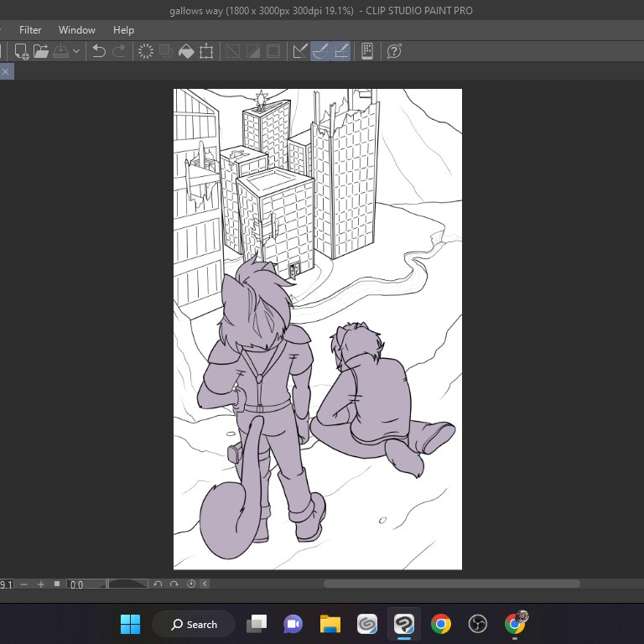Toggle Snap to Ruler
This screenshot has width=644, height=644.
[300, 51]
